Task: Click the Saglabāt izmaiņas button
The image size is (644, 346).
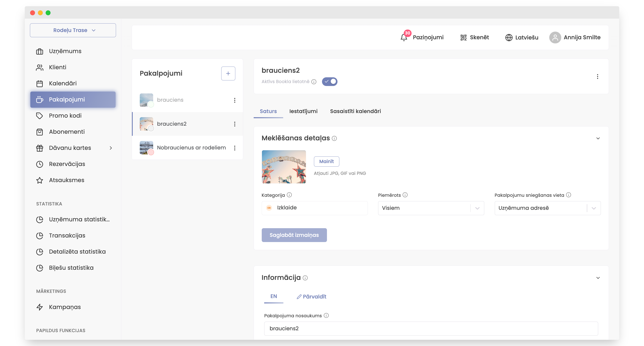Action: pos(294,235)
